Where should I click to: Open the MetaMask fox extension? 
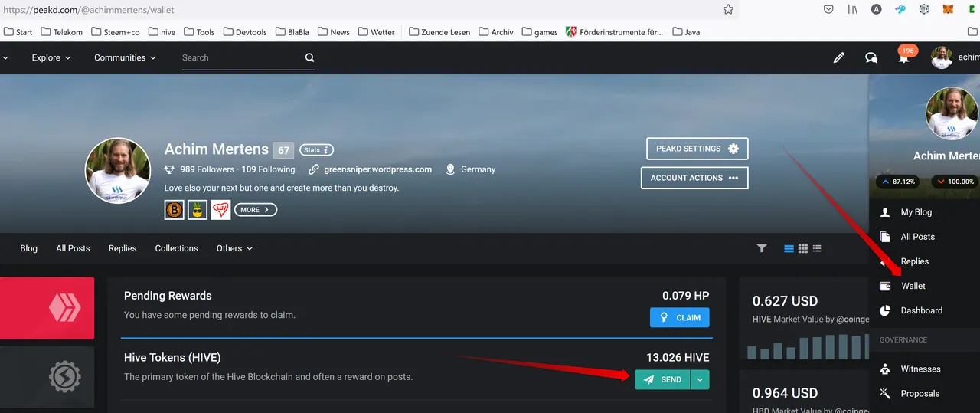pos(949,10)
